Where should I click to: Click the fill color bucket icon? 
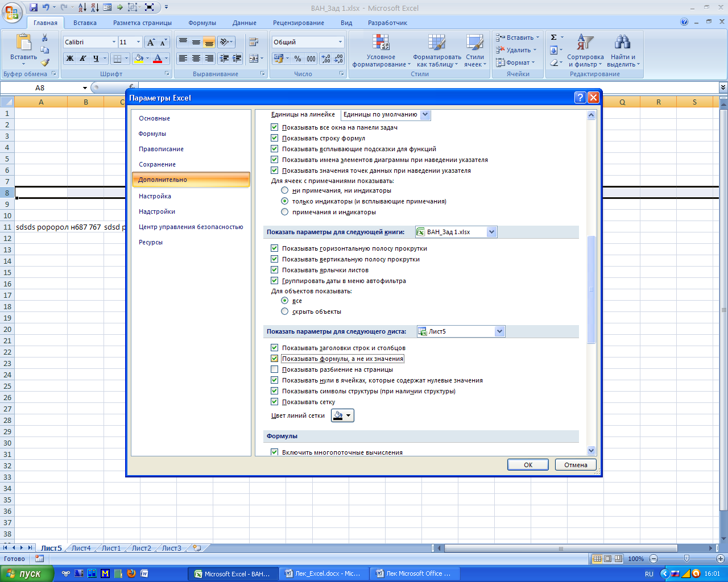coord(139,58)
